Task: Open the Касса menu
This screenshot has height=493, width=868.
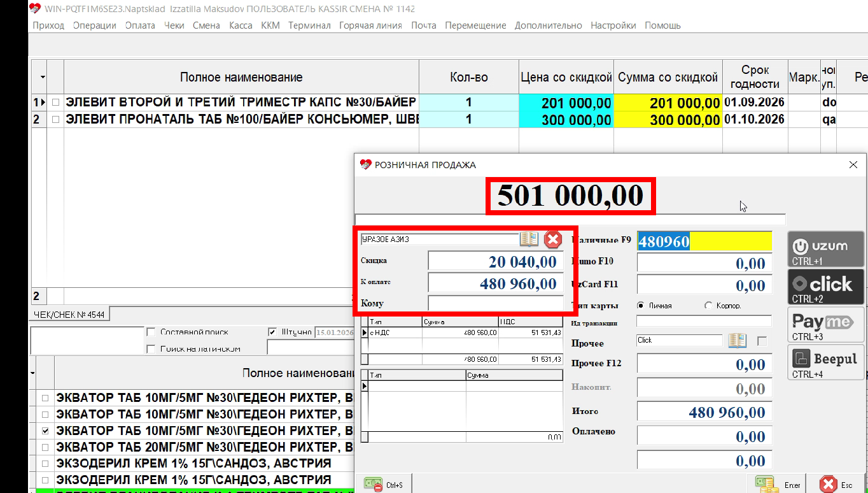Action: coord(241,25)
